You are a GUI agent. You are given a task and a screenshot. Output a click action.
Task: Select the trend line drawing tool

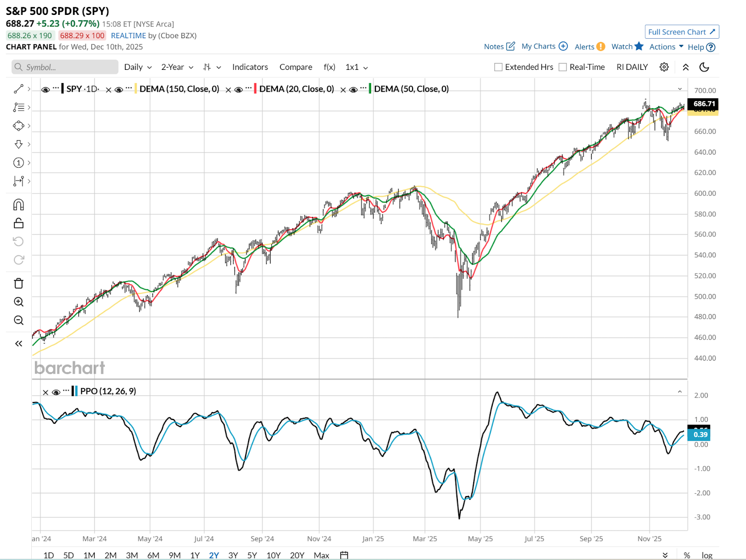pyautogui.click(x=19, y=89)
